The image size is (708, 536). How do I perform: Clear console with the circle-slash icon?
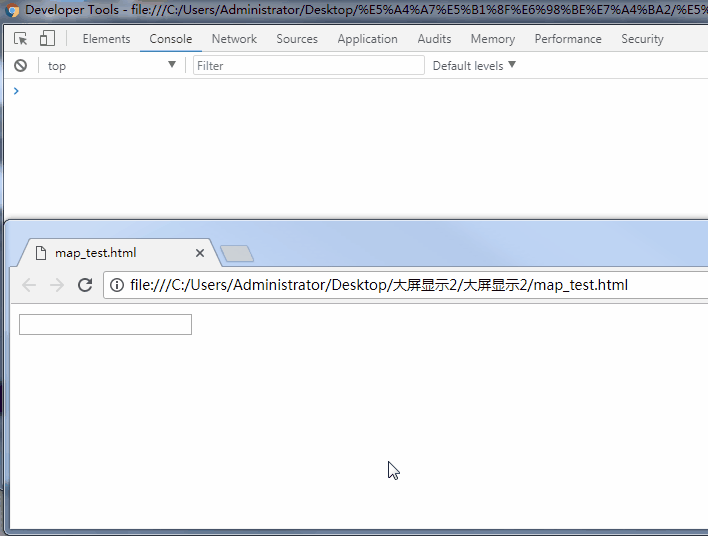click(20, 65)
